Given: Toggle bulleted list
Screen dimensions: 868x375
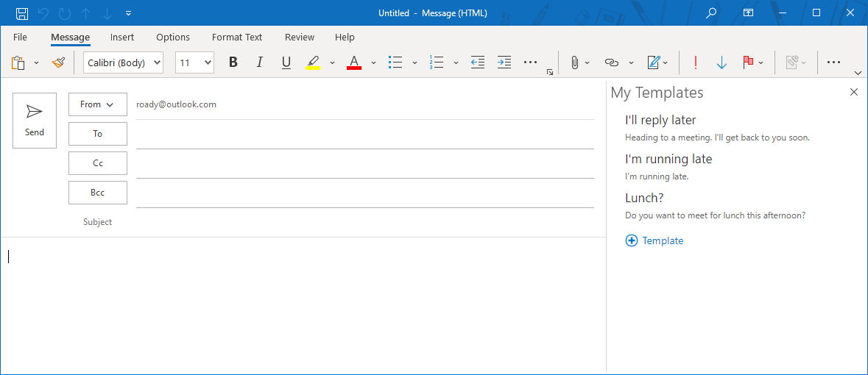Looking at the screenshot, I should coord(395,63).
